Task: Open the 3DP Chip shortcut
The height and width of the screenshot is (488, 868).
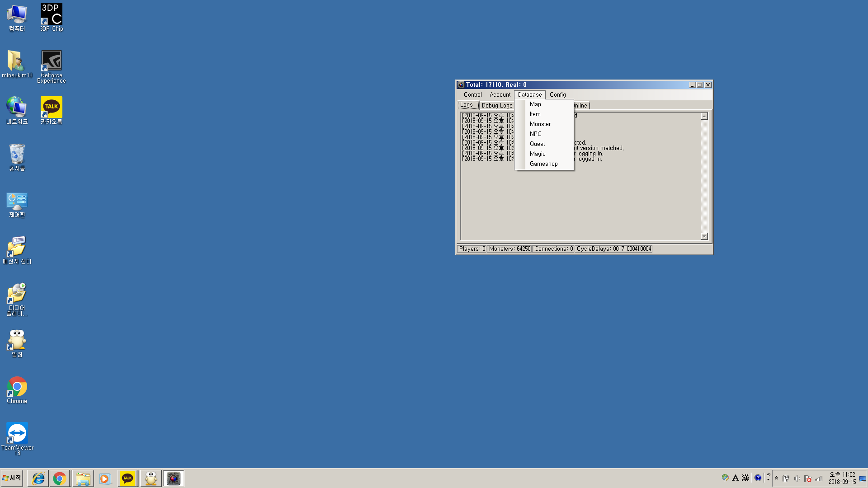Action: 51,18
